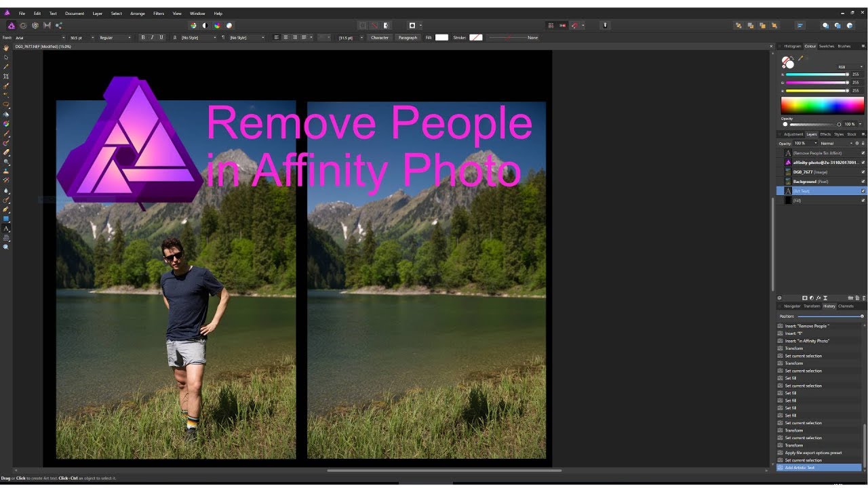Image resolution: width=868 pixels, height=488 pixels.
Task: Uncheck visibility of Remove People layer
Action: click(863, 153)
